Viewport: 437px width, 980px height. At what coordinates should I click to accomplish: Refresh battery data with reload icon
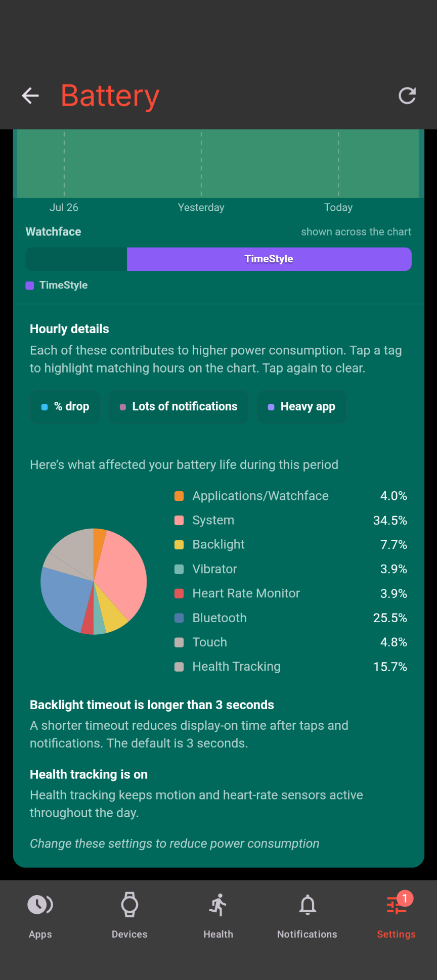coord(407,96)
